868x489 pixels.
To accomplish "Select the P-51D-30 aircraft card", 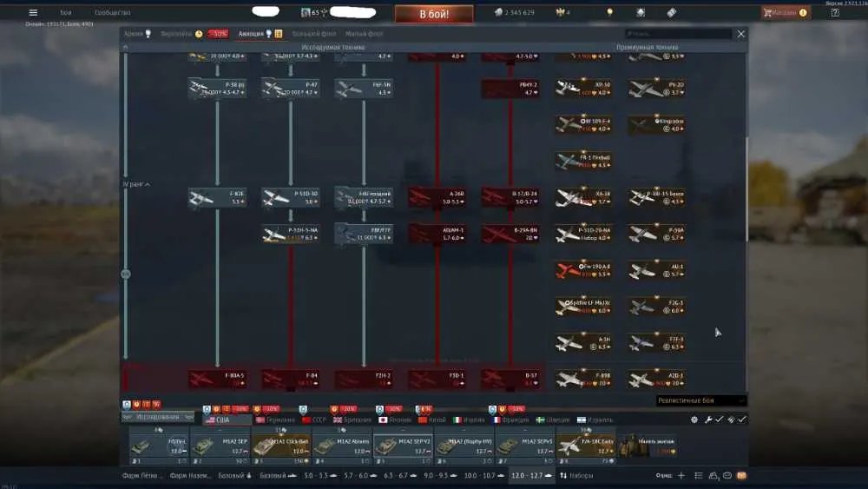I will coord(291,198).
